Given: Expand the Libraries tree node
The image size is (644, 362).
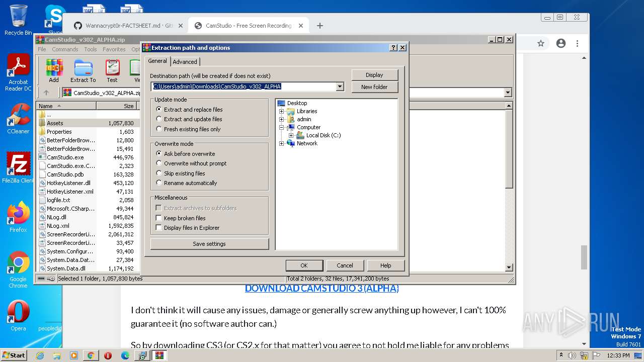Looking at the screenshot, I should coord(282,111).
